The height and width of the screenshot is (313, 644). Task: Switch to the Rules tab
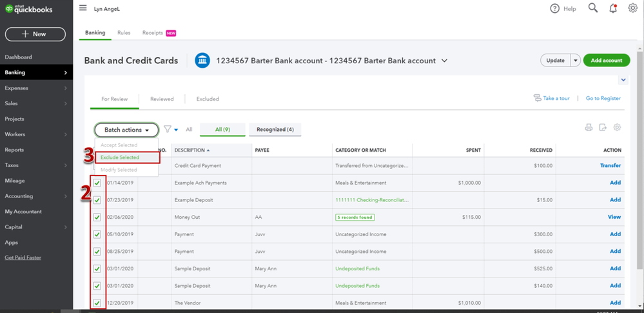pos(124,33)
